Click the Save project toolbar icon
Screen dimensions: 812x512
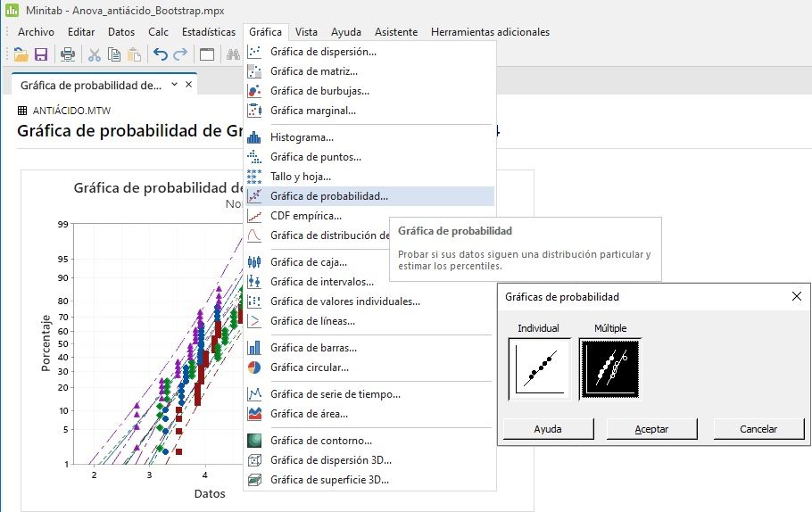[x=41, y=54]
